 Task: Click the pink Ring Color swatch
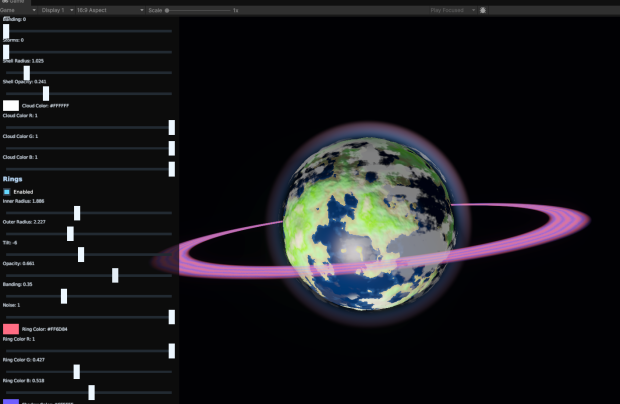pyautogui.click(x=11, y=329)
